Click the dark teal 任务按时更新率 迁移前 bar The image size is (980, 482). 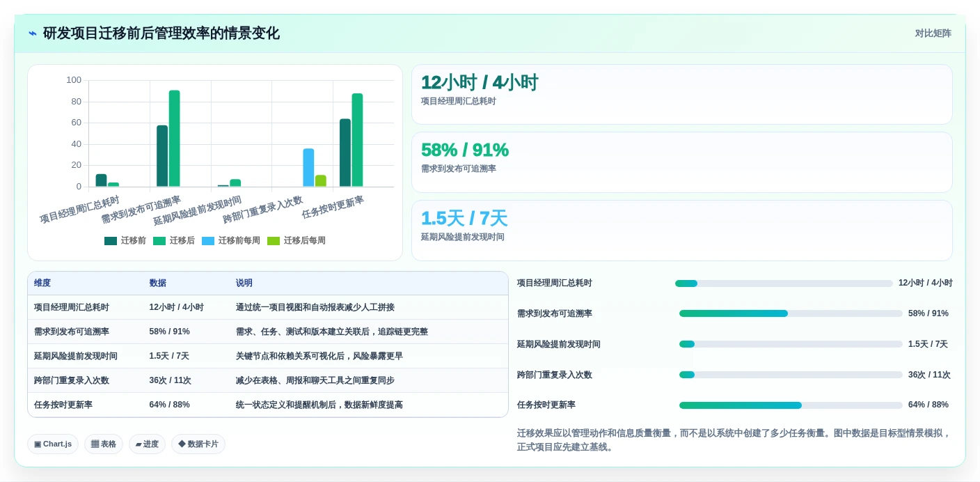click(345, 153)
